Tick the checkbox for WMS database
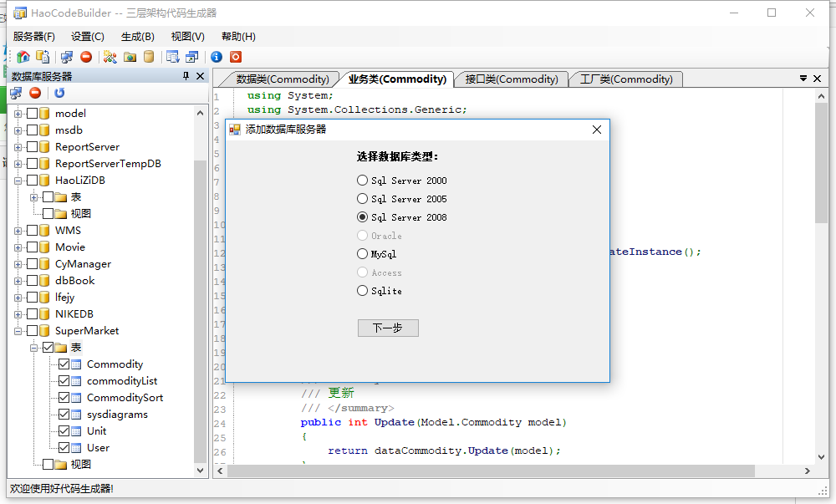Viewport: 836px width, 504px height. tap(32, 231)
